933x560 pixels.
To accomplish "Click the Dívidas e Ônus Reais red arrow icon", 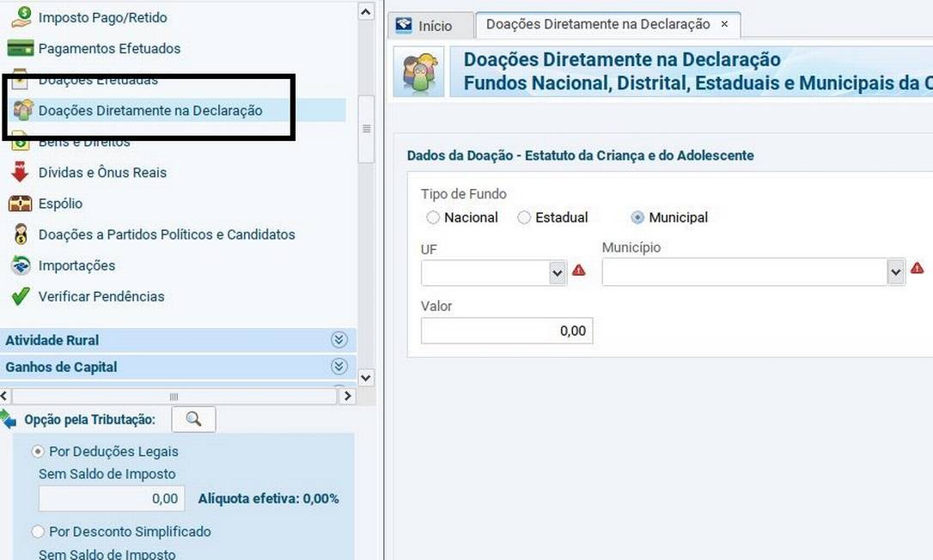I will click(x=20, y=172).
